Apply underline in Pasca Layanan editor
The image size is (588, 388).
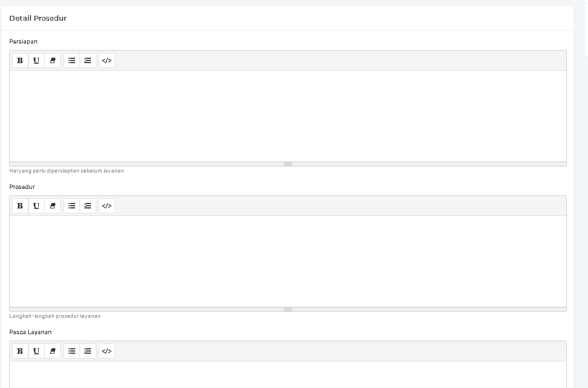pos(36,351)
